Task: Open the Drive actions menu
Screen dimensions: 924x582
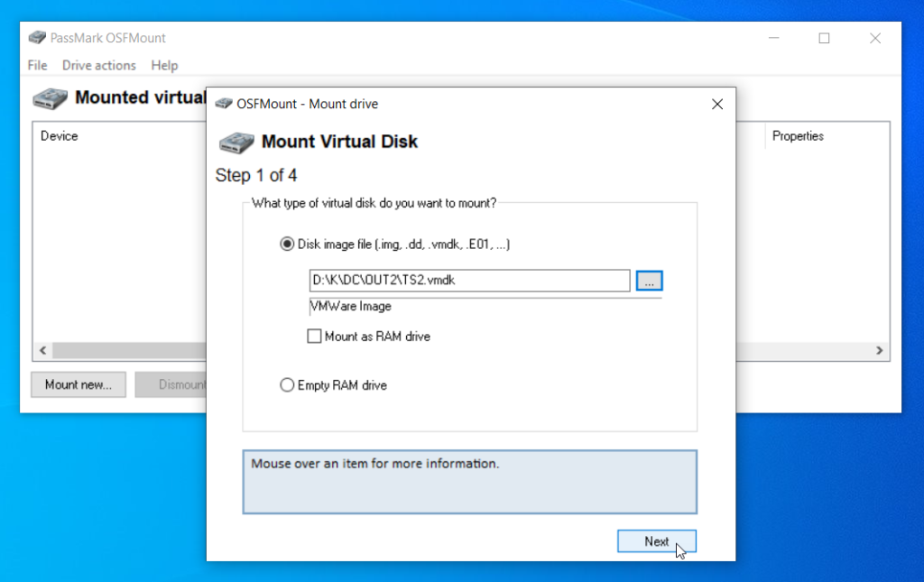Action: [x=99, y=65]
